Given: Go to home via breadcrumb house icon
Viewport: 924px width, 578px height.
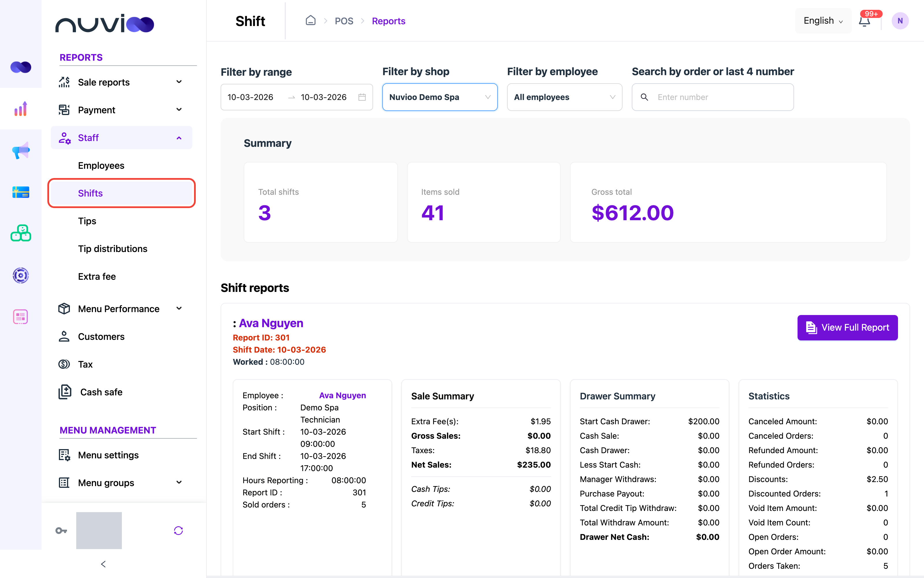Looking at the screenshot, I should (311, 20).
